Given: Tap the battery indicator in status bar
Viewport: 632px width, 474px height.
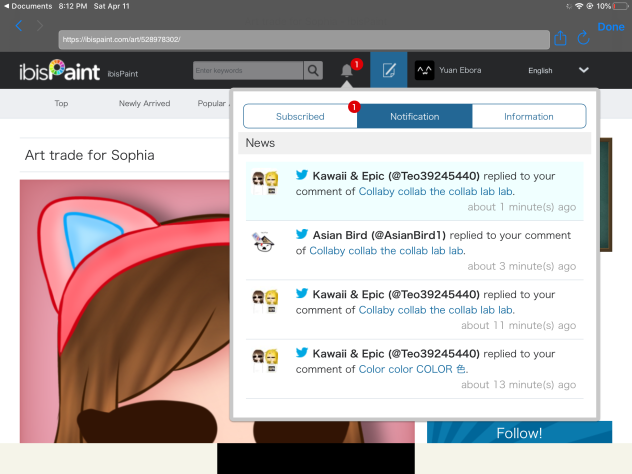Looking at the screenshot, I should click(x=620, y=6).
